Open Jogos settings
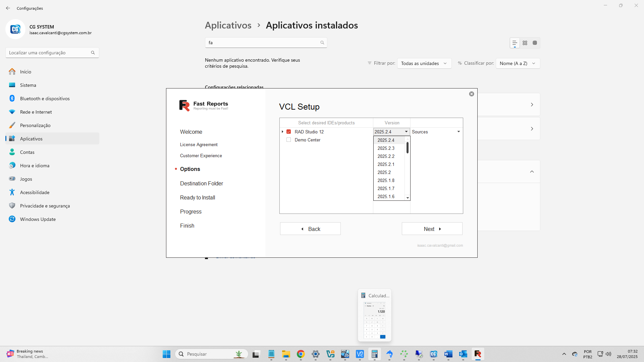Screen dimensions: 644x362 click(x=52, y=179)
